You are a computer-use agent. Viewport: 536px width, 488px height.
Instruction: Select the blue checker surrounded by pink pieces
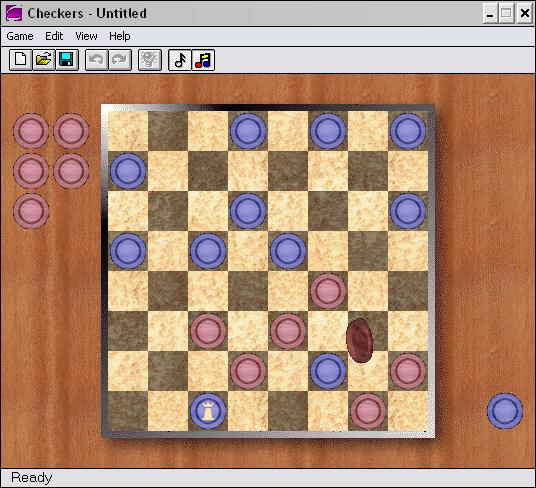(x=328, y=371)
